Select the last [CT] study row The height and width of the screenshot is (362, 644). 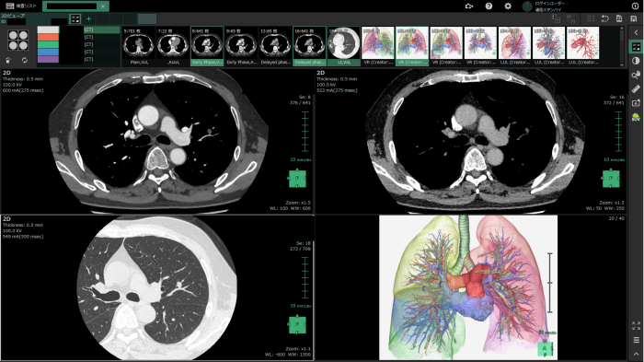click(102, 59)
